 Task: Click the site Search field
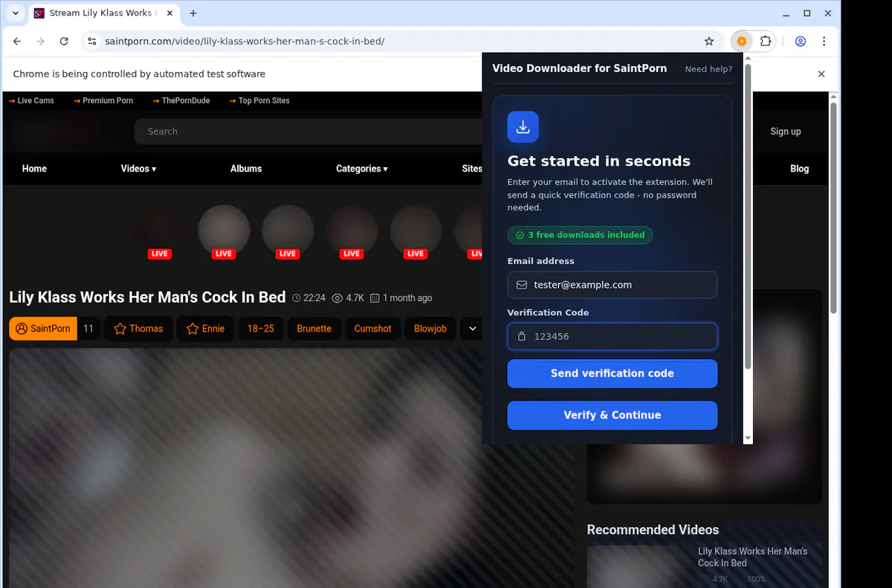pyautogui.click(x=308, y=132)
